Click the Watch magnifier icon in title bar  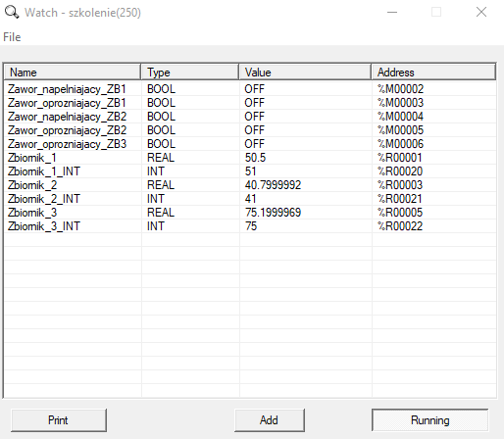[x=12, y=13]
